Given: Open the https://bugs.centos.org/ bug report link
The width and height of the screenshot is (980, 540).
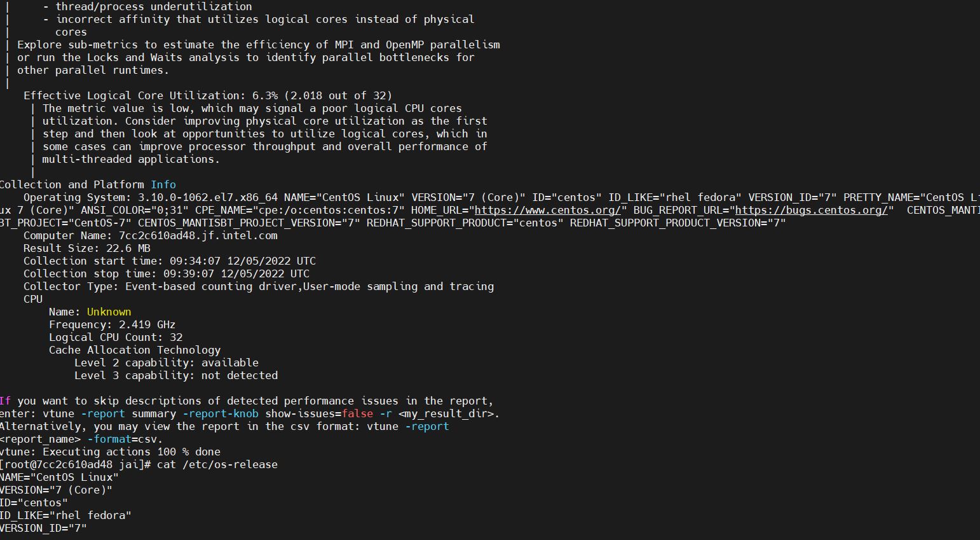Looking at the screenshot, I should [x=811, y=210].
